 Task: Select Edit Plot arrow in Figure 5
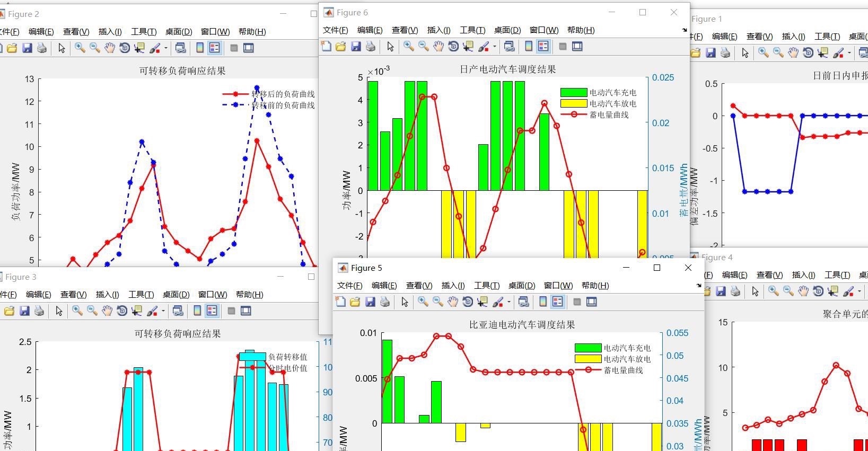pyautogui.click(x=405, y=302)
